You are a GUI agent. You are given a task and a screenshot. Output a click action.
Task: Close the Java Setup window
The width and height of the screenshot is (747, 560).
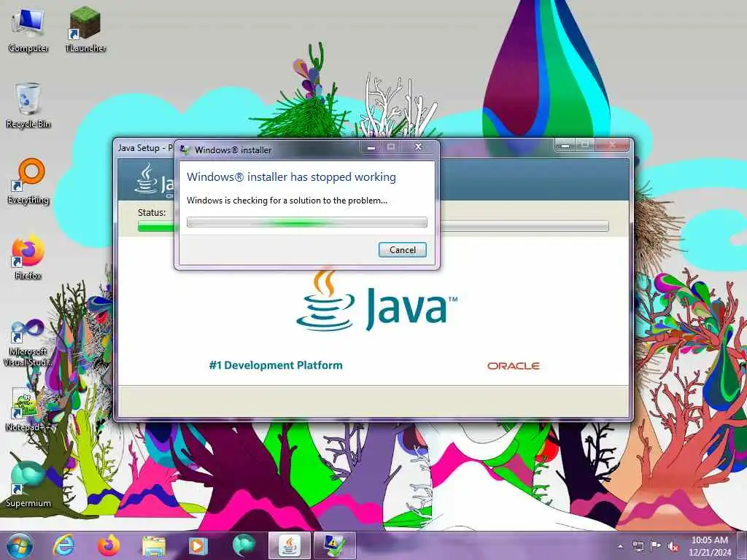click(x=613, y=145)
